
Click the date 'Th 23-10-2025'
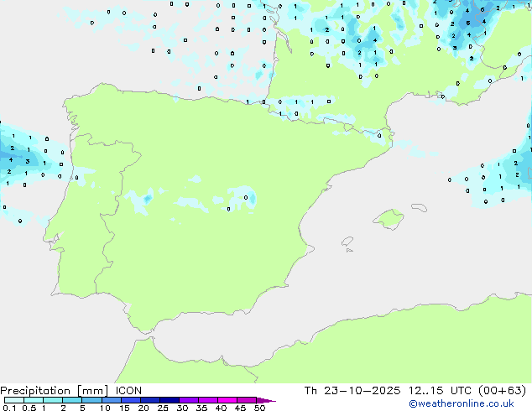(x=352, y=391)
